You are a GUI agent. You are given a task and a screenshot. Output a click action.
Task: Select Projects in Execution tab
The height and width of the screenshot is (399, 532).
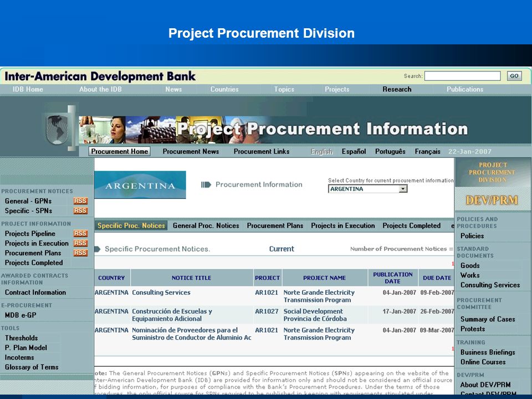[x=343, y=226]
